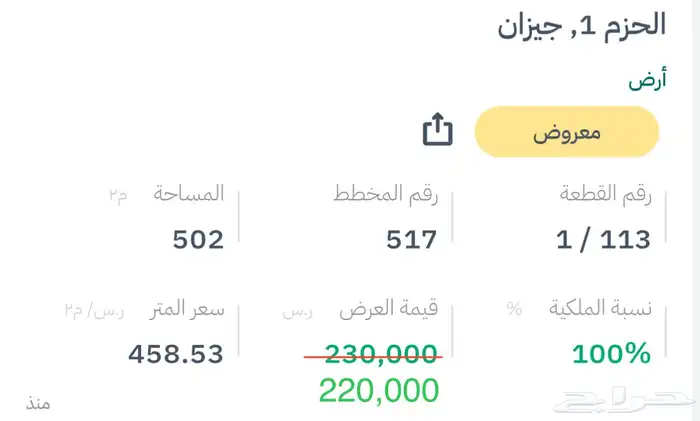700x421 pixels.
Task: Click the percent symbol beside نسبة الملكية
Action: [x=514, y=309]
